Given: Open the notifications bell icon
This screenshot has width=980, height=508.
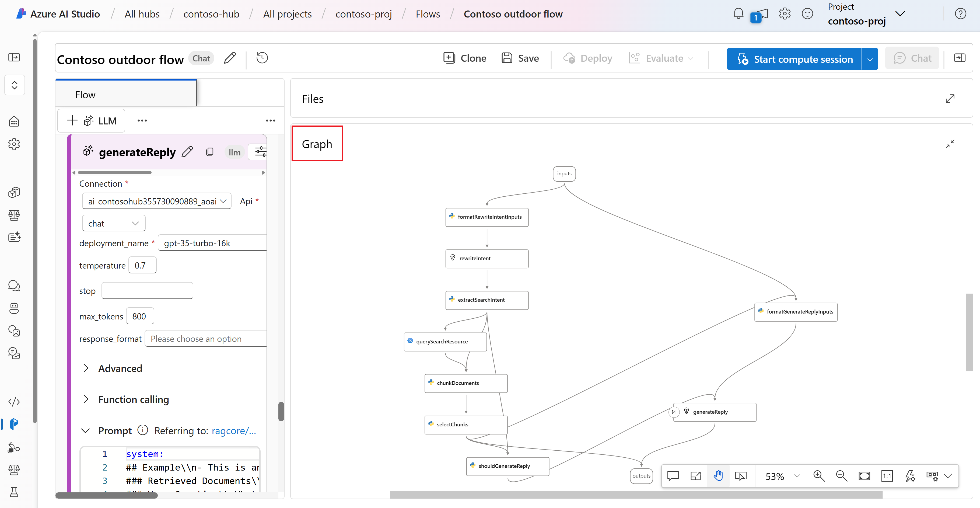Looking at the screenshot, I should pos(738,14).
